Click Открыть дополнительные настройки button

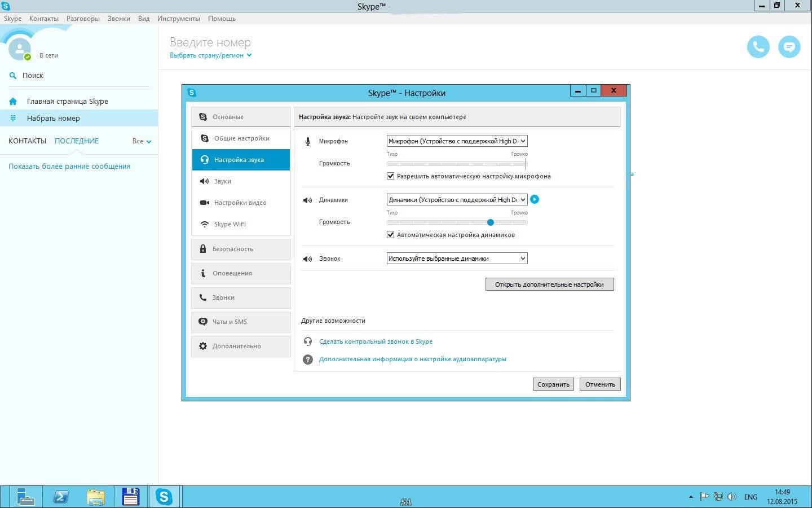coord(549,284)
